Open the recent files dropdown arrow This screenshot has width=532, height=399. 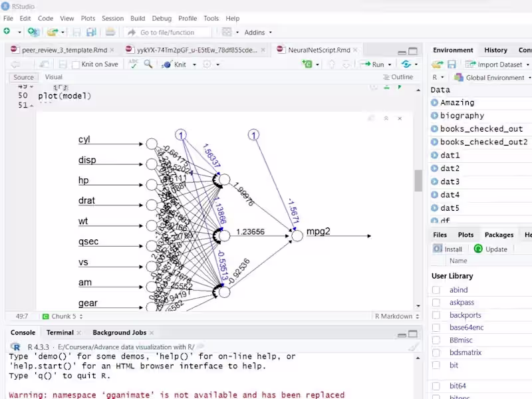(x=63, y=32)
